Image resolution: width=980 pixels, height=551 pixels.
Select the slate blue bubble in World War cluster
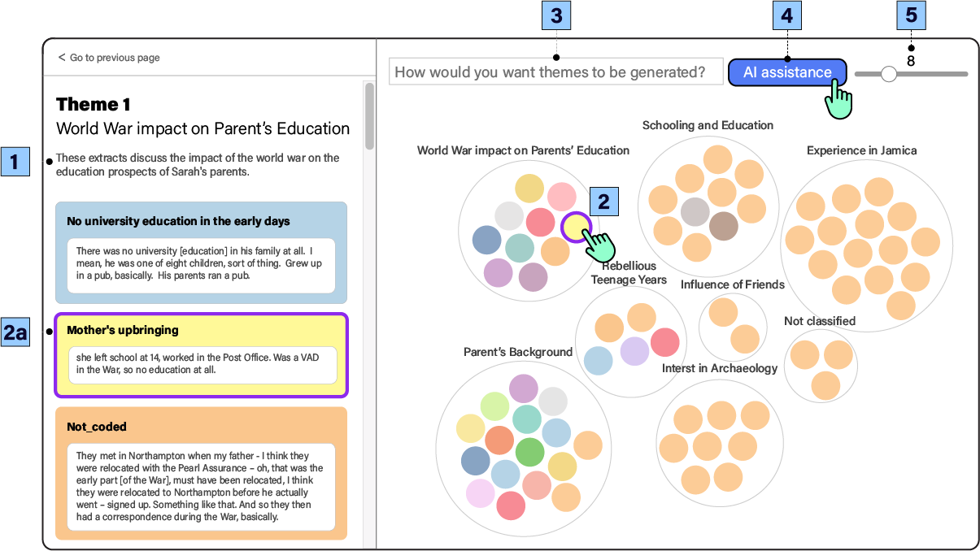[486, 240]
